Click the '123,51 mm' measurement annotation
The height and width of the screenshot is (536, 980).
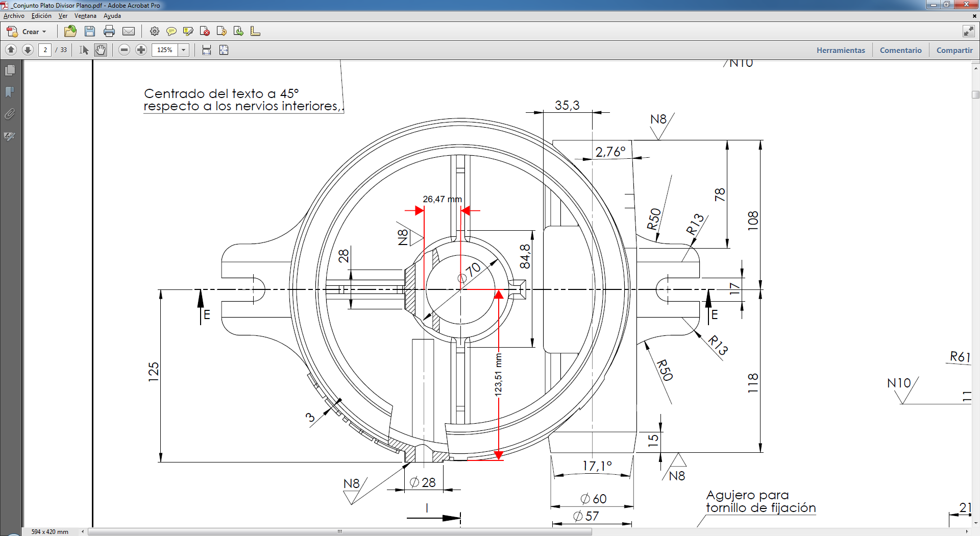click(498, 375)
